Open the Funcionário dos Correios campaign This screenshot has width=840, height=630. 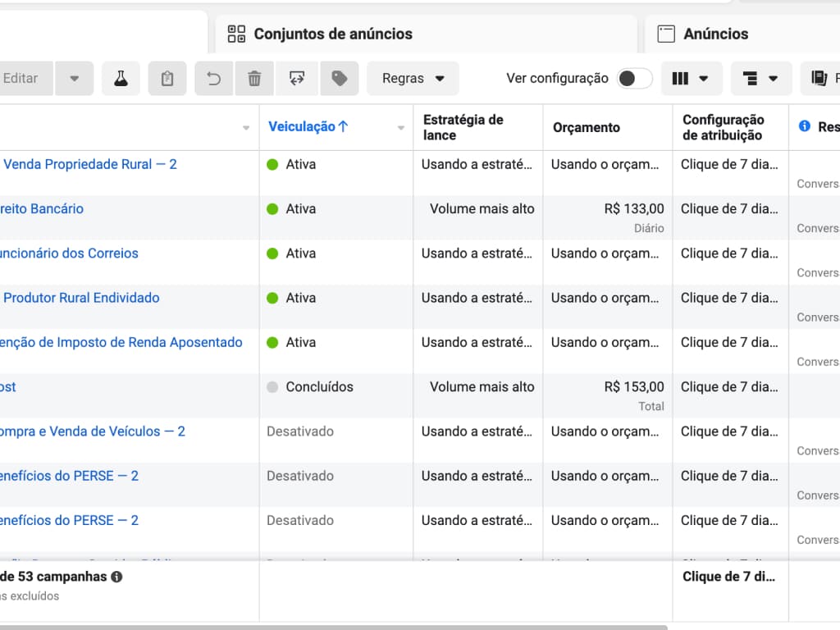pos(69,253)
